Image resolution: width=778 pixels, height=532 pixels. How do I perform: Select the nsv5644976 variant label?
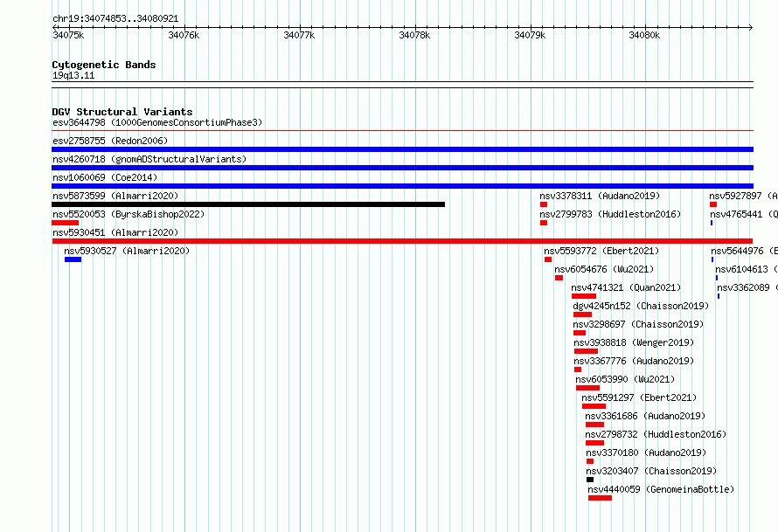[744, 251]
